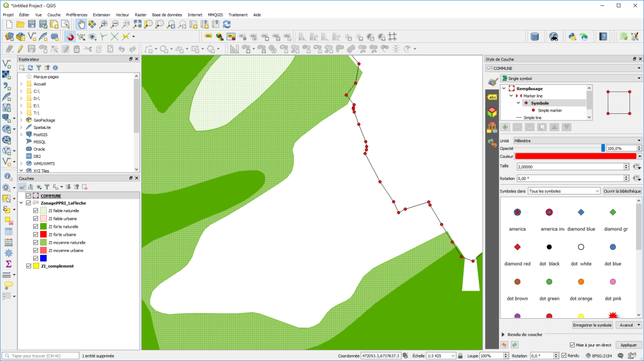Toggle the ZI_complement layer checkbox
644x361 pixels.
[28, 266]
